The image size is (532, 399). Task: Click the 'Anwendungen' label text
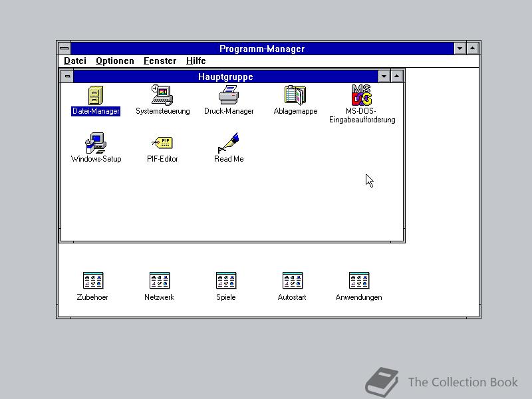pyautogui.click(x=358, y=297)
